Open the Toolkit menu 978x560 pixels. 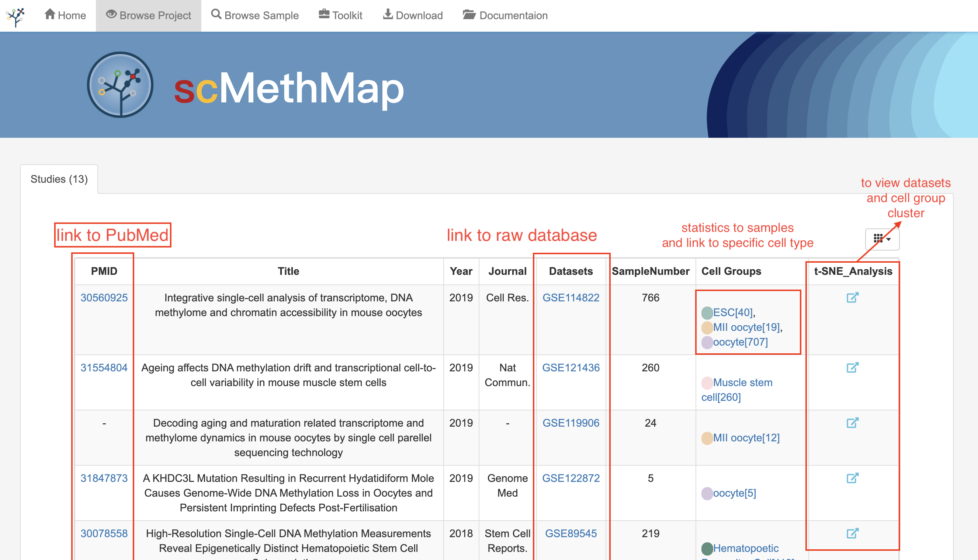click(x=341, y=15)
